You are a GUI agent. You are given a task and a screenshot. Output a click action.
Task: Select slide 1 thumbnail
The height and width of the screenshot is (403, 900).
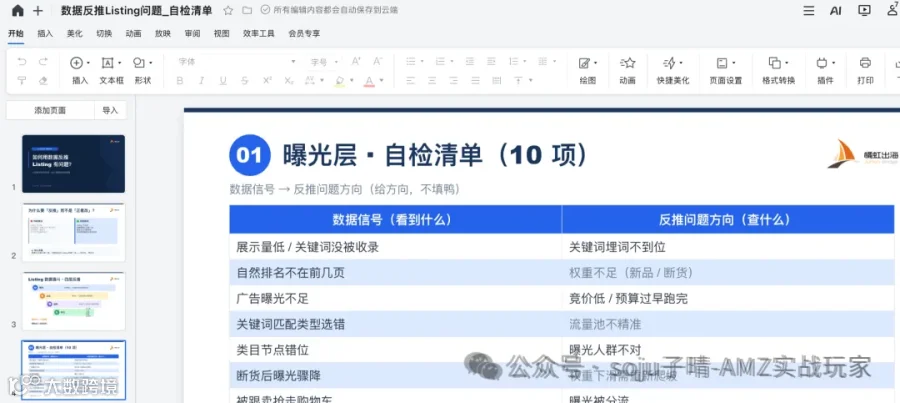tap(73, 164)
